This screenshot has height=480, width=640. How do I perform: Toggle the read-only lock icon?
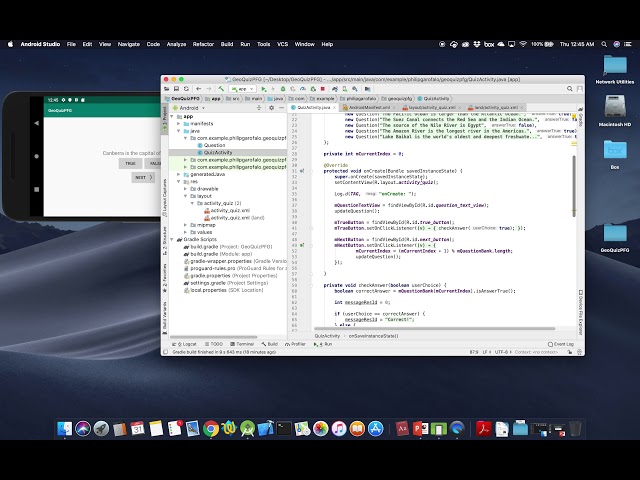coord(570,352)
